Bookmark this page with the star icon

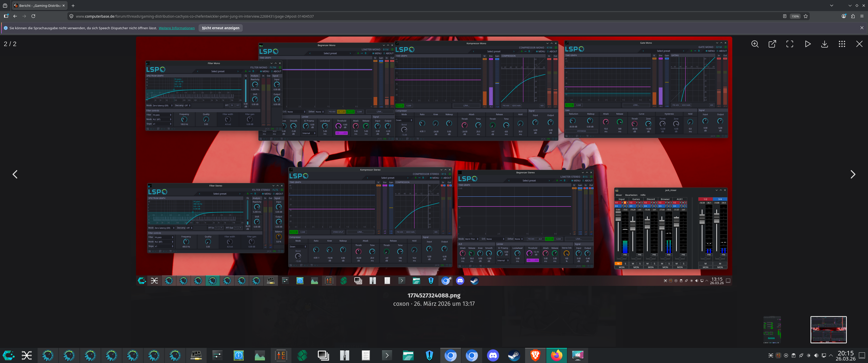pos(806,16)
